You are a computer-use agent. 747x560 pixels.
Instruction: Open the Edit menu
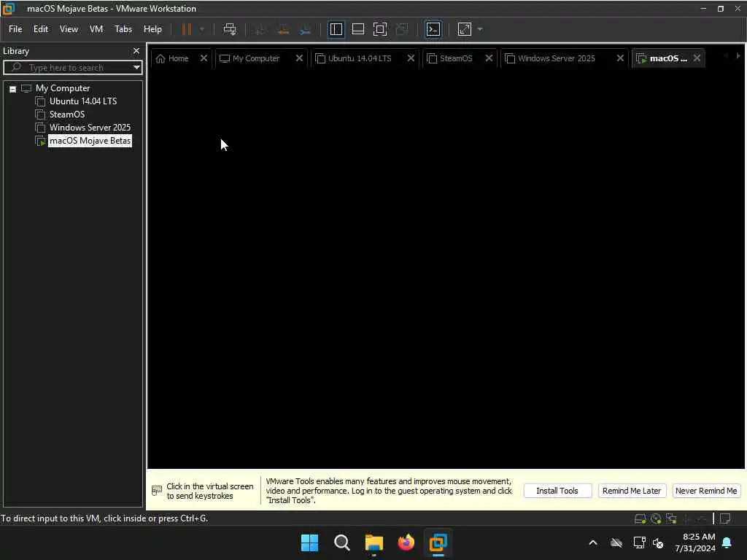[41, 29]
